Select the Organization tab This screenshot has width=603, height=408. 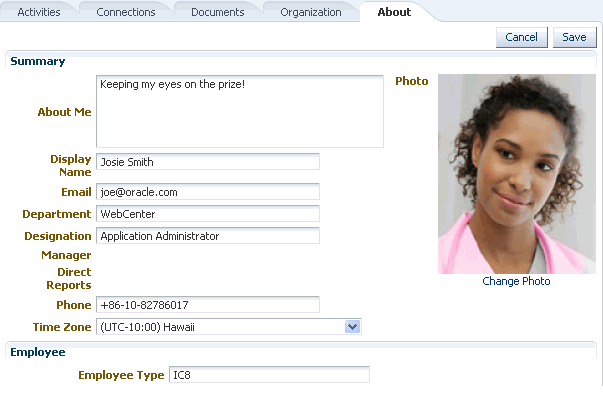[311, 12]
